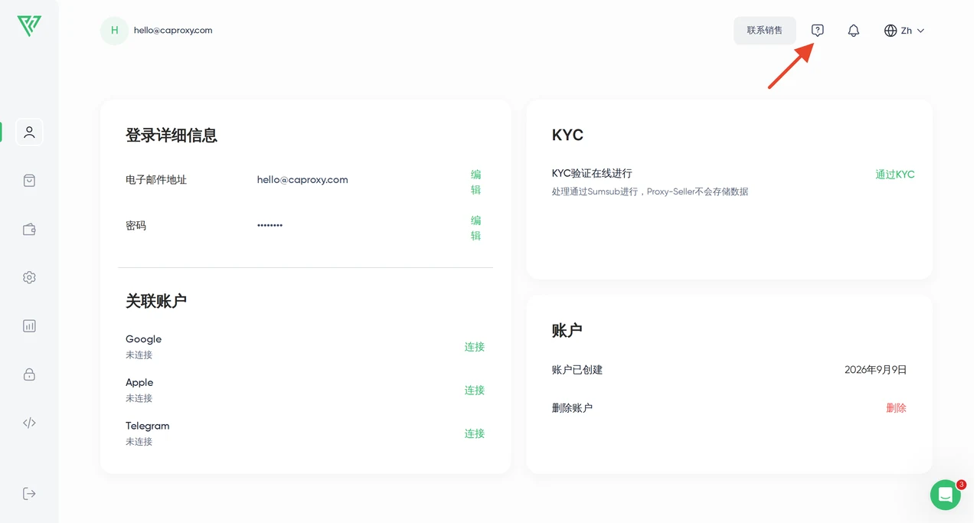Click the 2026年9月9日 creation date

(x=876, y=370)
